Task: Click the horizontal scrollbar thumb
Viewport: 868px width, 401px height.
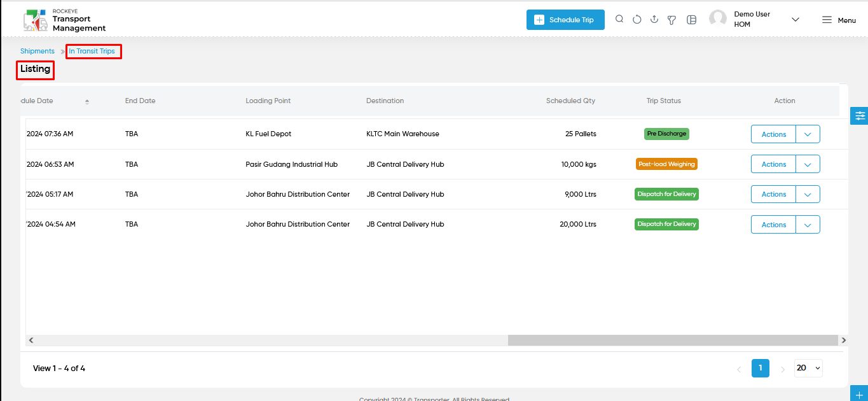Action: [x=673, y=341]
